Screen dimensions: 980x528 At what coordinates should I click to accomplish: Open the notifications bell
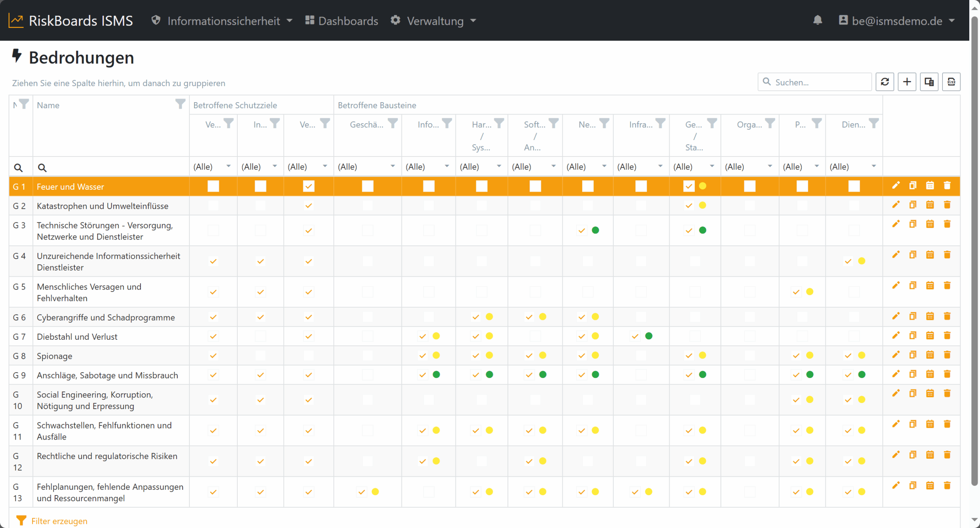coord(817,20)
